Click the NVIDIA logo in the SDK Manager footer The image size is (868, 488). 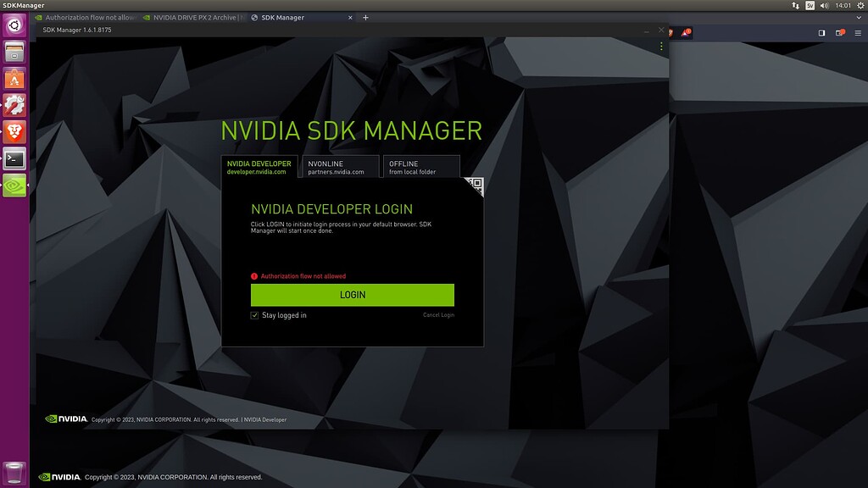pos(68,419)
